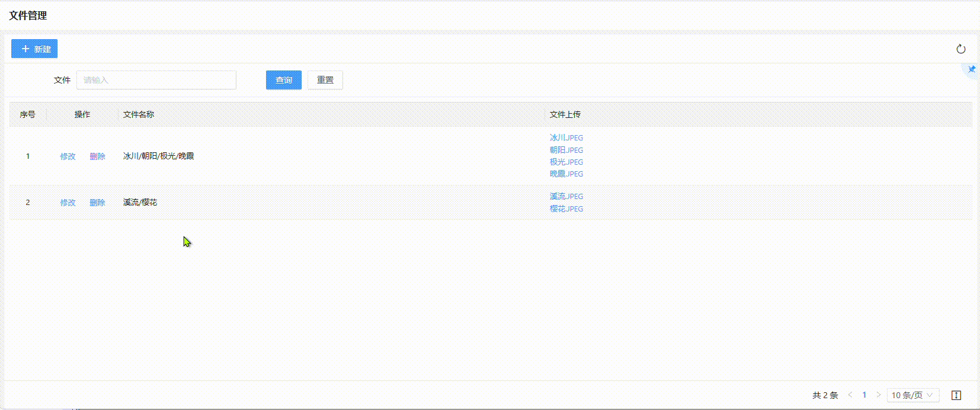Image resolution: width=980 pixels, height=410 pixels.
Task: Click the 重置 reset button
Action: [x=325, y=80]
